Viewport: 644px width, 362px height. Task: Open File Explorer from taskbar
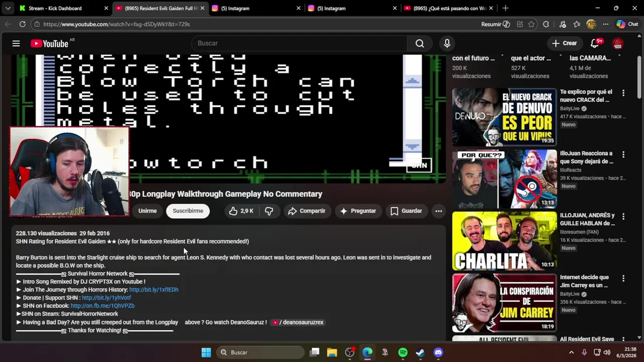point(332,352)
